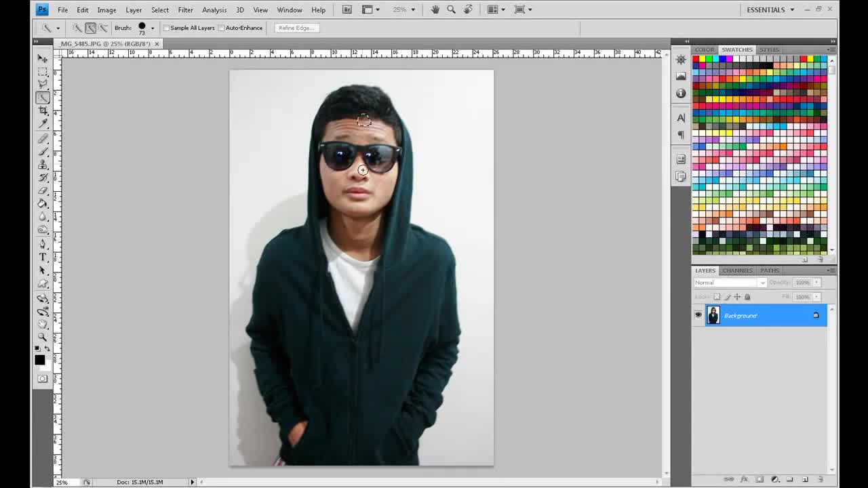Select the Dodge tool

pyautogui.click(x=43, y=230)
